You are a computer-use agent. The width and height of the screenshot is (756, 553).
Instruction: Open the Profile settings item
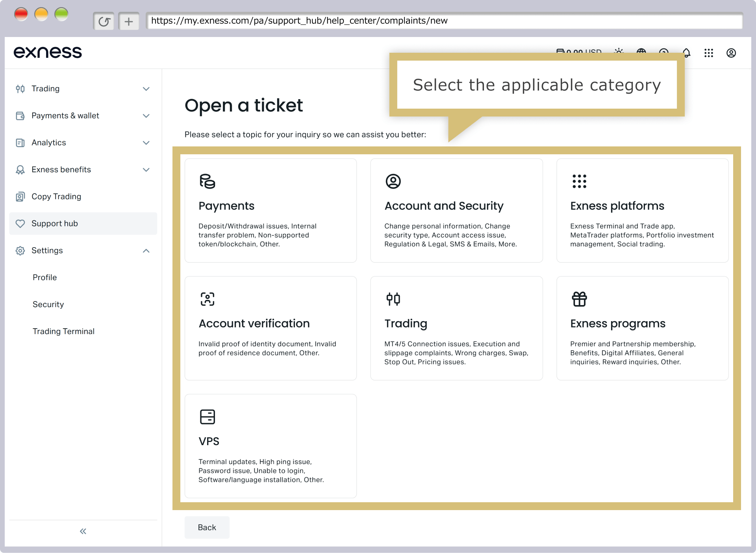point(45,277)
